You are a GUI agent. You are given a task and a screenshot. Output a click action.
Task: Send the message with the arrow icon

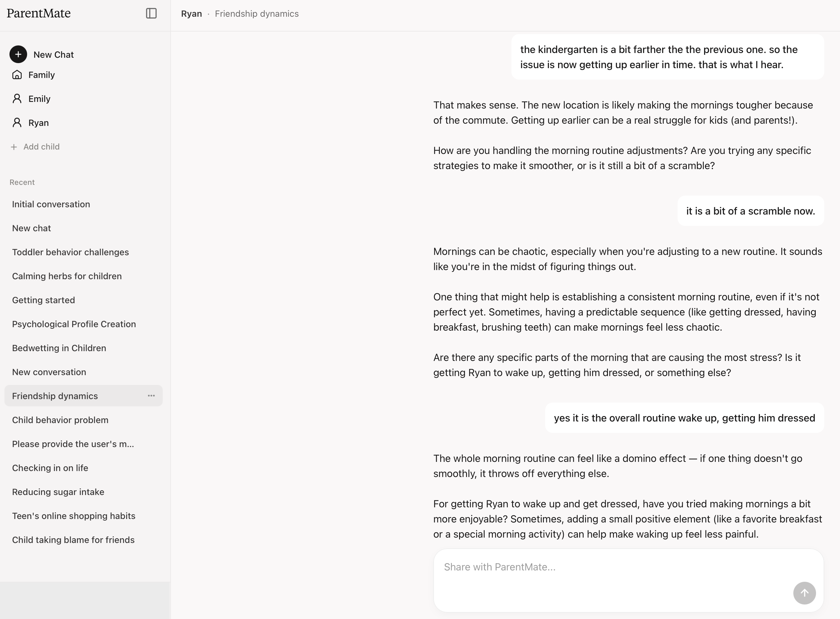pyautogui.click(x=804, y=593)
